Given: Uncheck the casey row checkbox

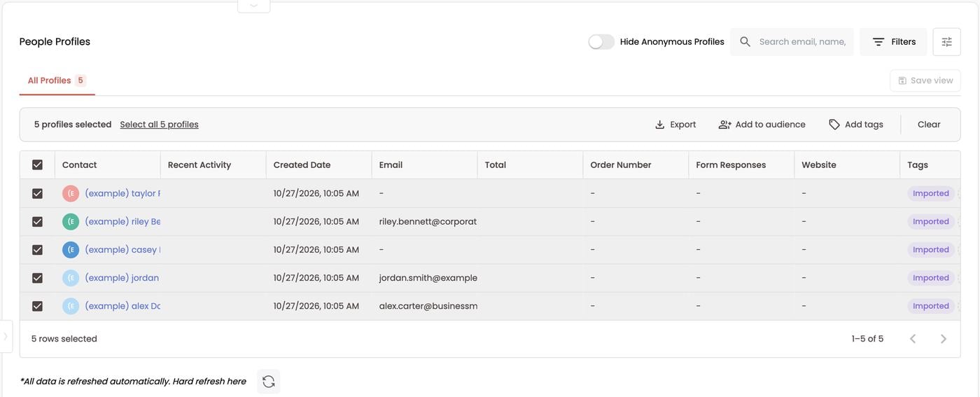Looking at the screenshot, I should [x=37, y=250].
